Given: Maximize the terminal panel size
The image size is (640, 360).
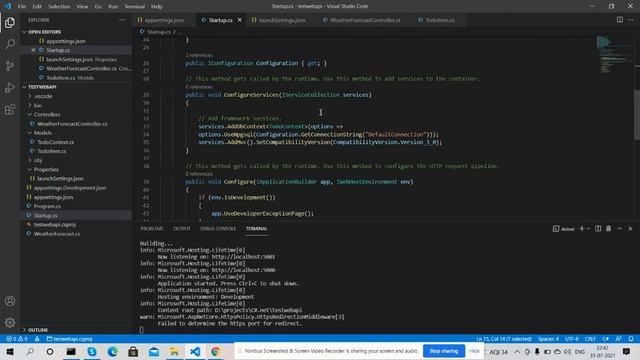Looking at the screenshot, I should [620, 229].
